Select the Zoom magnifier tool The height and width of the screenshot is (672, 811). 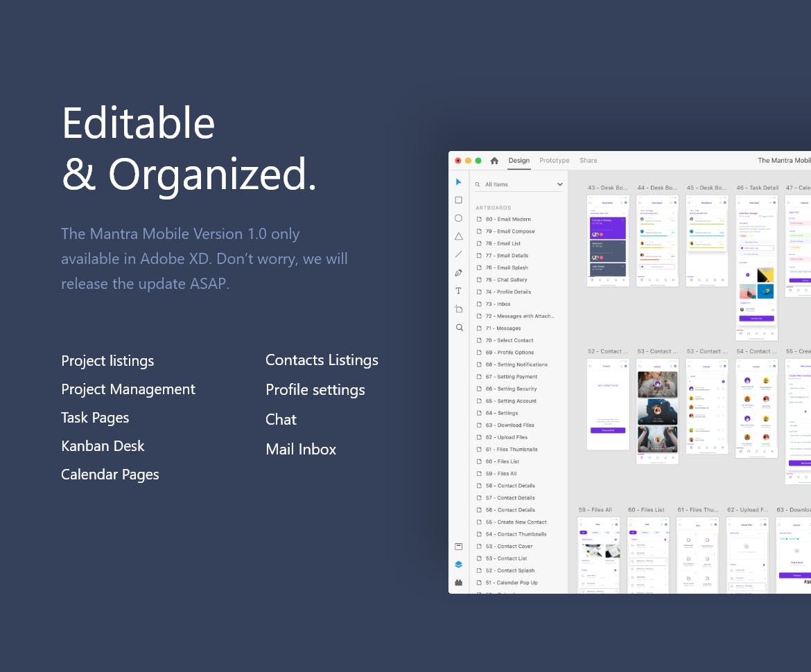(459, 328)
